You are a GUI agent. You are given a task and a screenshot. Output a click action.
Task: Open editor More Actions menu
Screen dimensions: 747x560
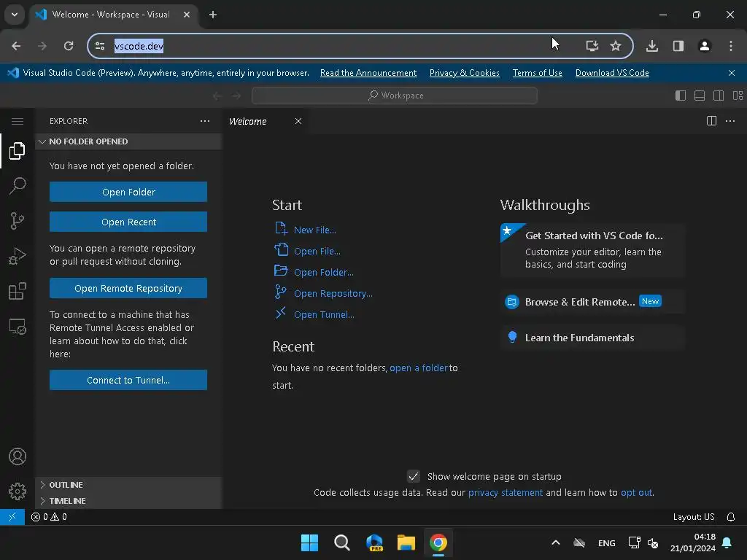click(x=730, y=121)
